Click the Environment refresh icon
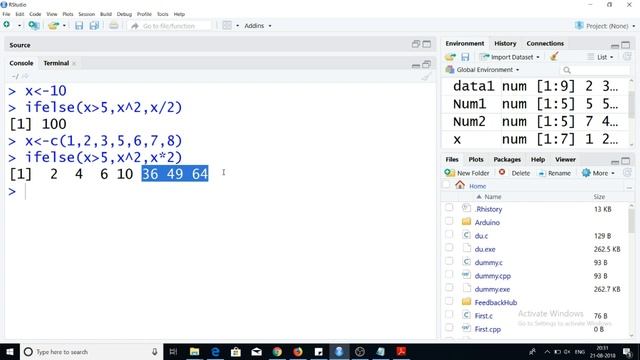The width and height of the screenshot is (640, 360). click(x=627, y=57)
